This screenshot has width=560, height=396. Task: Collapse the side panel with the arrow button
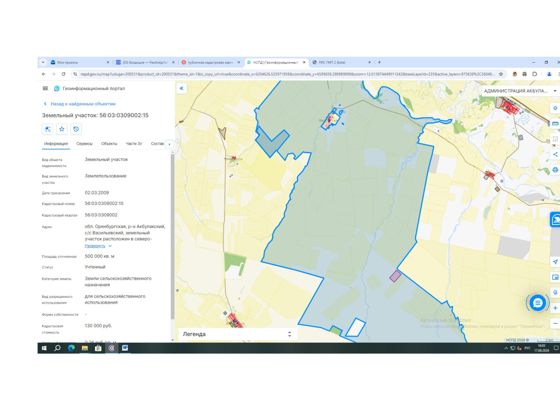pyautogui.click(x=181, y=88)
